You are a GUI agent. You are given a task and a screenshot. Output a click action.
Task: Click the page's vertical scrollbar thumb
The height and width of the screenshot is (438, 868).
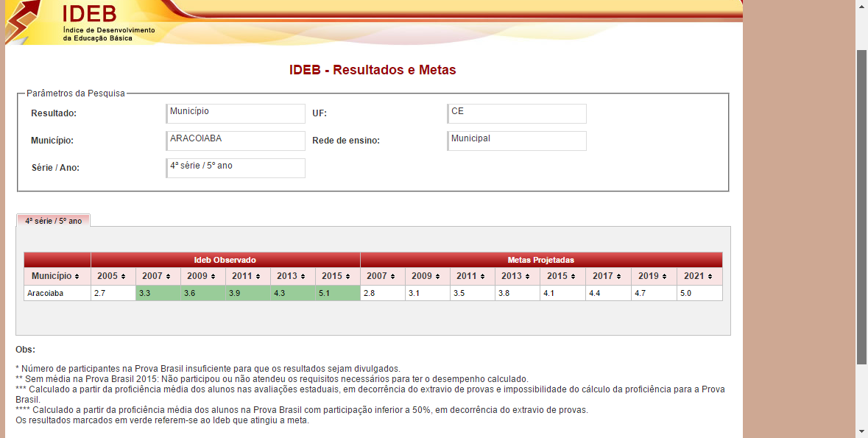point(861,207)
